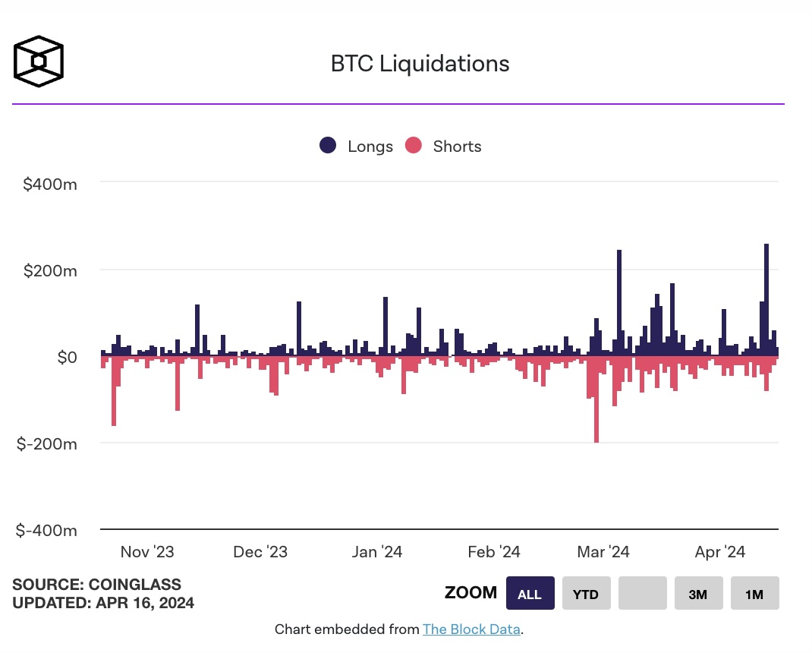Screen dimensions: 812x653
Task: Click the Nov '23 axis label
Action: 147,552
